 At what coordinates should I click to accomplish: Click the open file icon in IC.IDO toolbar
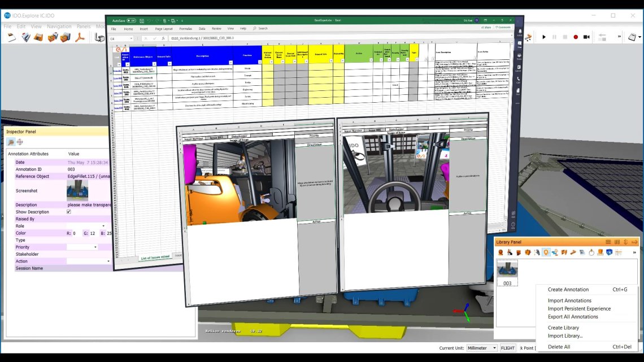click(26, 38)
